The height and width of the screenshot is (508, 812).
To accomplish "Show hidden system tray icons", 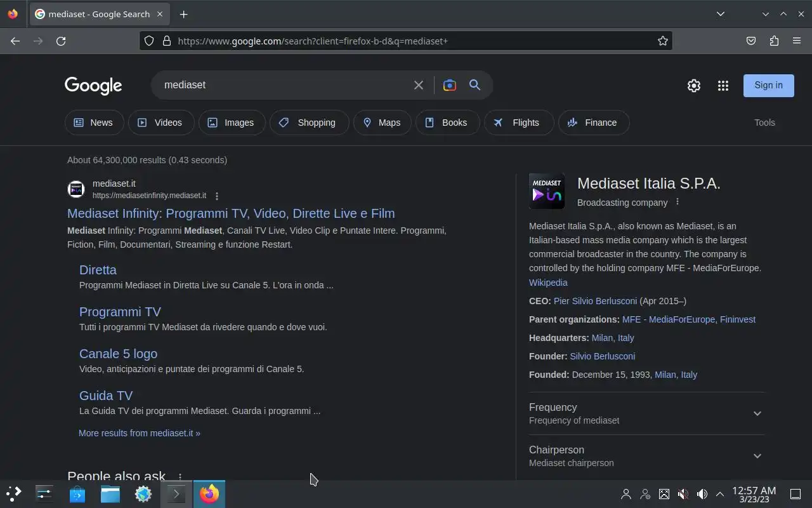I will tap(720, 494).
